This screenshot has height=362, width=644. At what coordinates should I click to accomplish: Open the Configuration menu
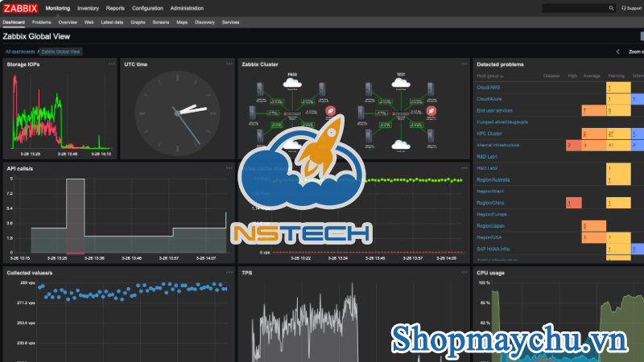(147, 8)
